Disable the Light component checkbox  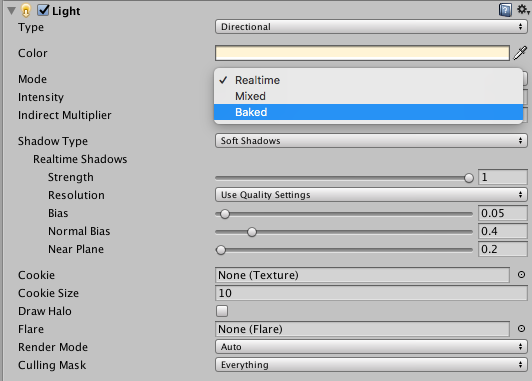43,10
